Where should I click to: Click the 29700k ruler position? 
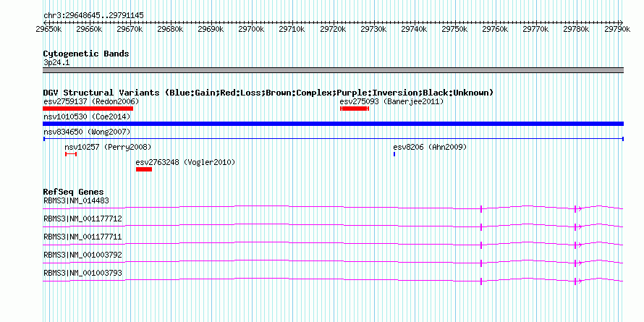coord(251,29)
